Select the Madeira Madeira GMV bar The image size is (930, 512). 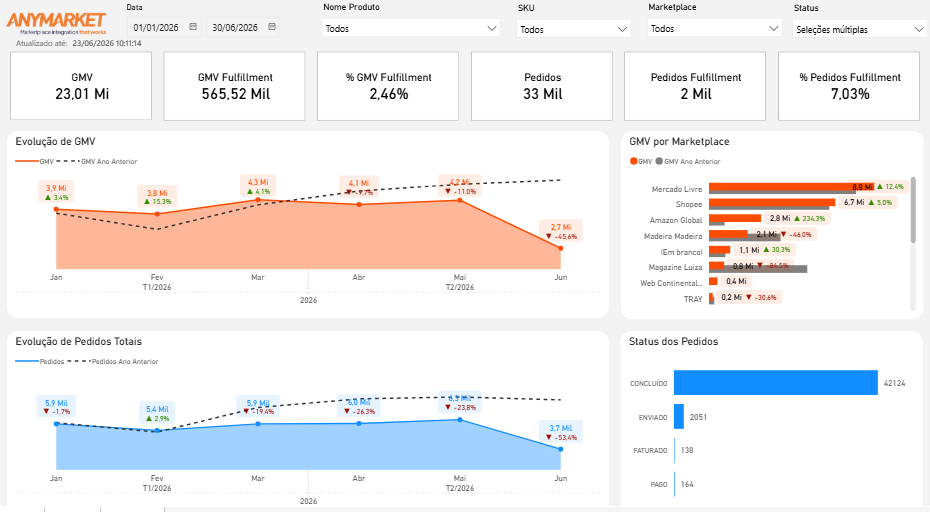728,234
